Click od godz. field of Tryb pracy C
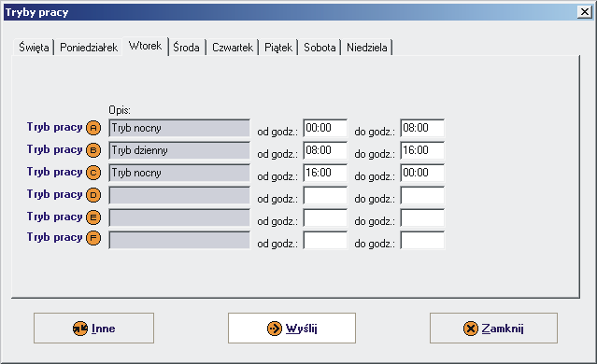This screenshot has height=364, width=597. coord(325,173)
